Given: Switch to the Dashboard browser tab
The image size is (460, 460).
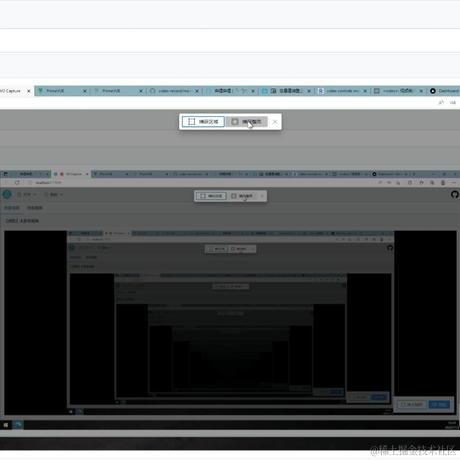Looking at the screenshot, I should (x=445, y=91).
